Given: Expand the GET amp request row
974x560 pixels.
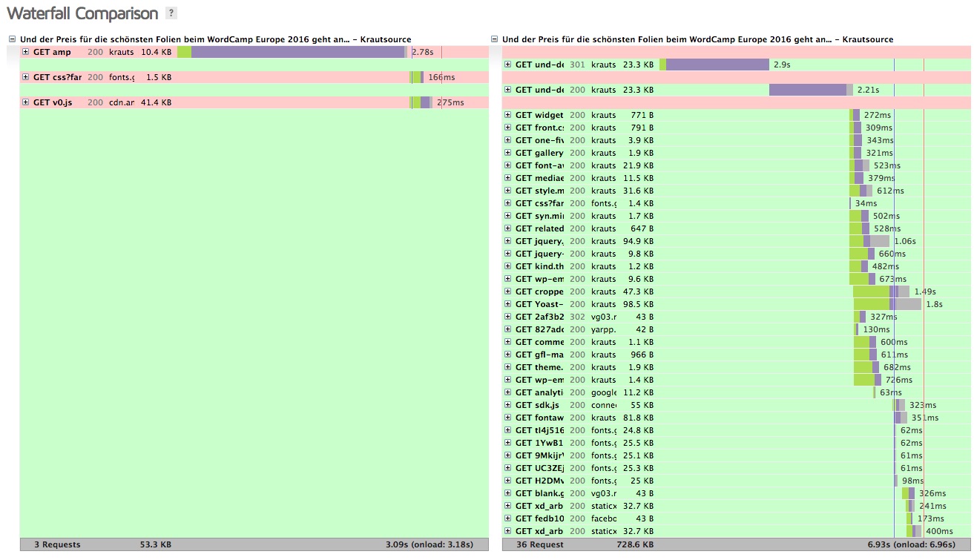Looking at the screenshot, I should pyautogui.click(x=26, y=52).
